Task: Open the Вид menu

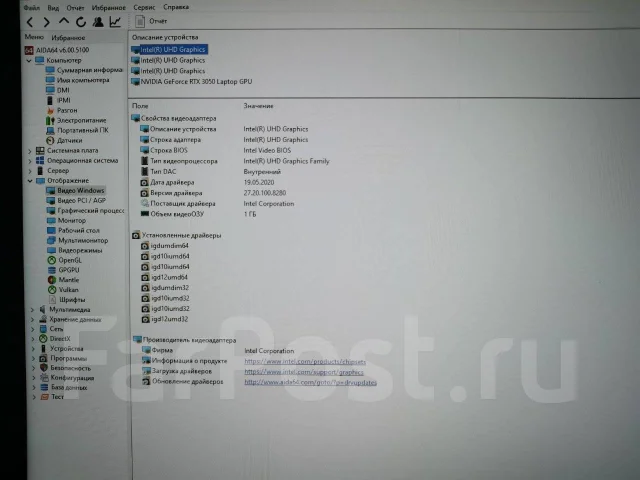Action: tap(53, 8)
